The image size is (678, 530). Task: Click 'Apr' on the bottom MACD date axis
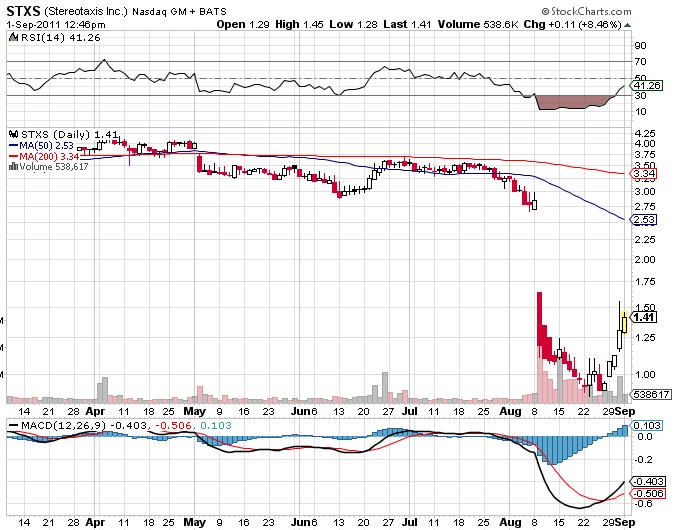(95, 522)
